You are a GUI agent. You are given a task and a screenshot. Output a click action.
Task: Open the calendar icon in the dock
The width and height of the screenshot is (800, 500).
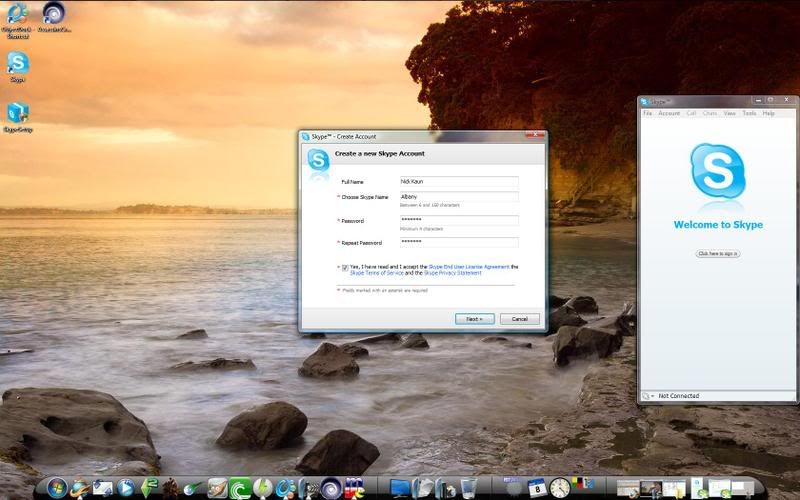click(536, 488)
